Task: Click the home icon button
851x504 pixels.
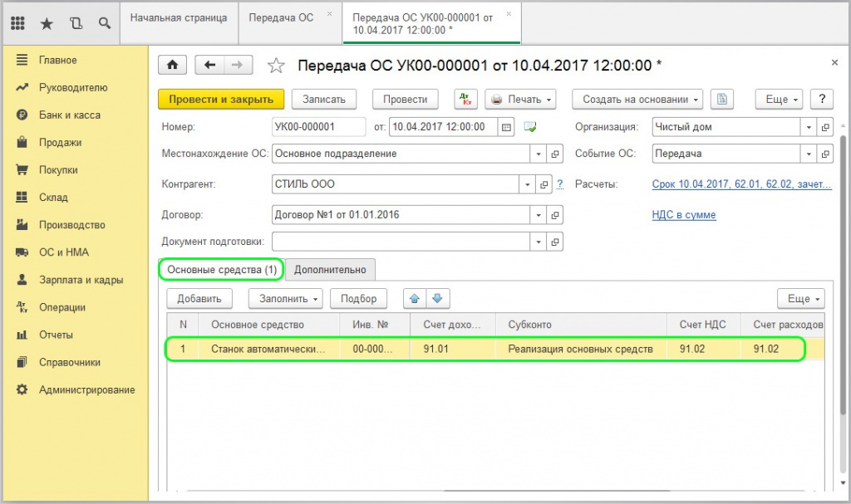Action: 172,66
